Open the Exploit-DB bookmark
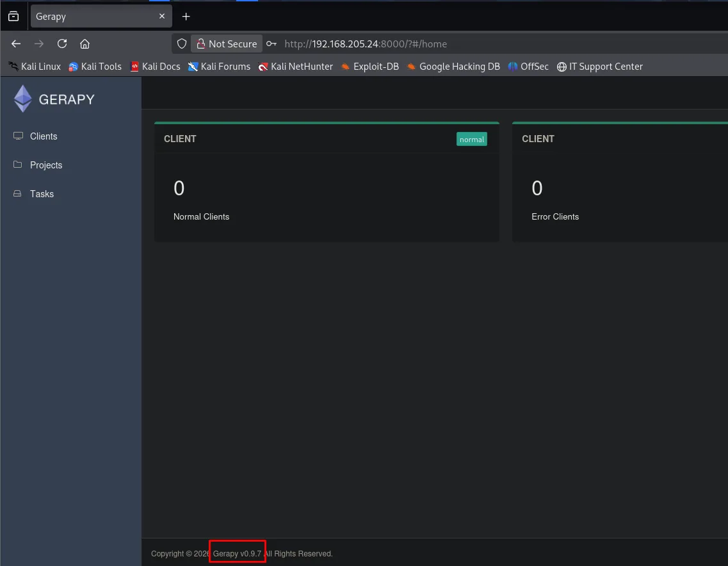 [370, 67]
